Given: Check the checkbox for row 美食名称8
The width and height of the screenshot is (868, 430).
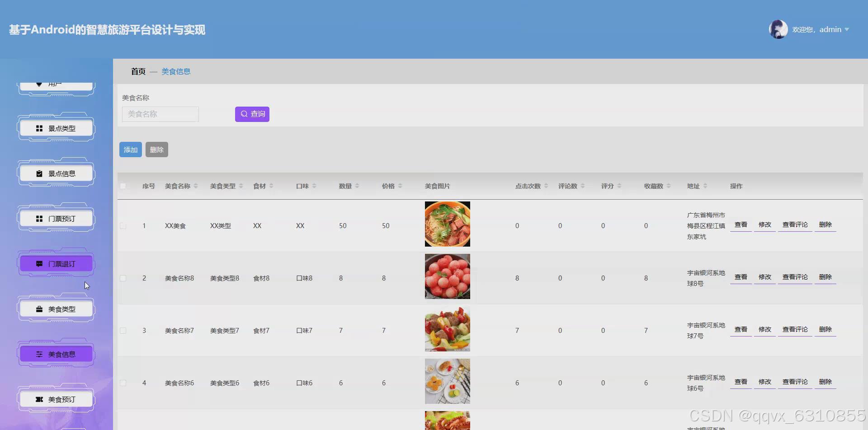Looking at the screenshot, I should click(x=123, y=278).
